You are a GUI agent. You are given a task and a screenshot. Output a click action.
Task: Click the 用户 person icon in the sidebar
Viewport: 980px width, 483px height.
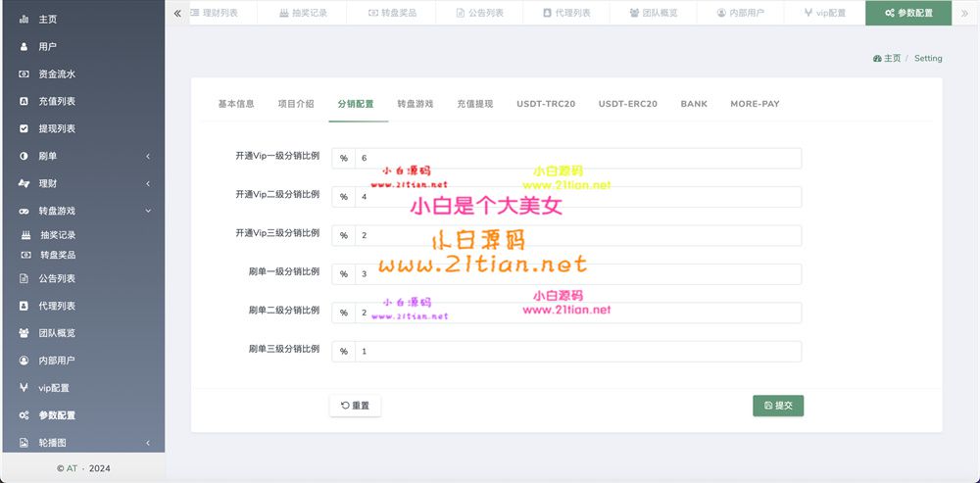[24, 47]
